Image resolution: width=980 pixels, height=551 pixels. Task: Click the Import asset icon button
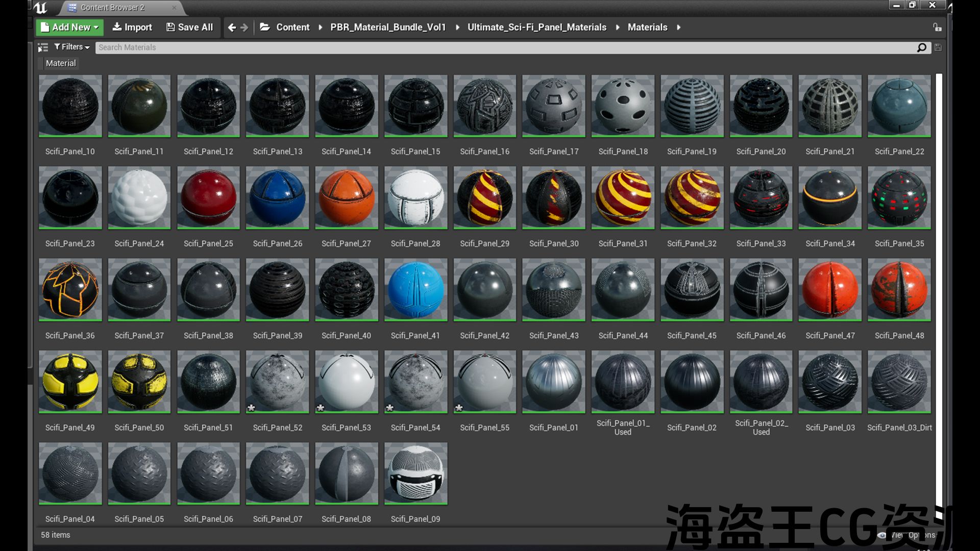tap(132, 27)
